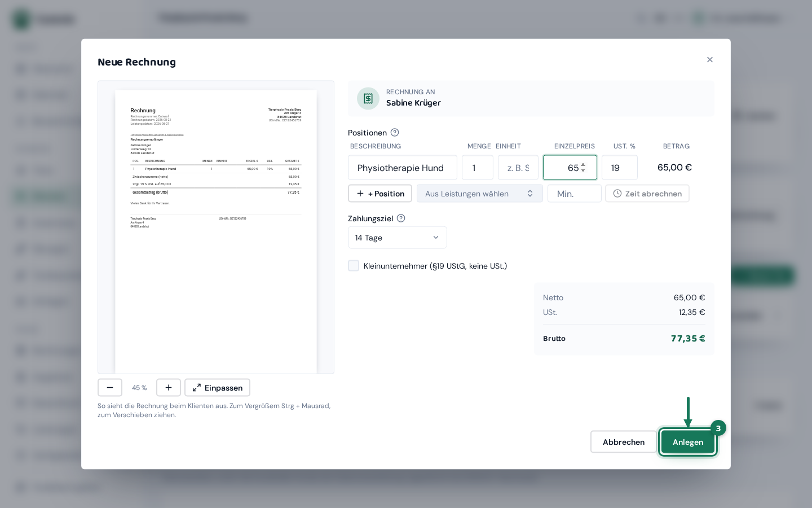Viewport: 812px width, 508px height.
Task: Click the Min. input field
Action: 575,194
